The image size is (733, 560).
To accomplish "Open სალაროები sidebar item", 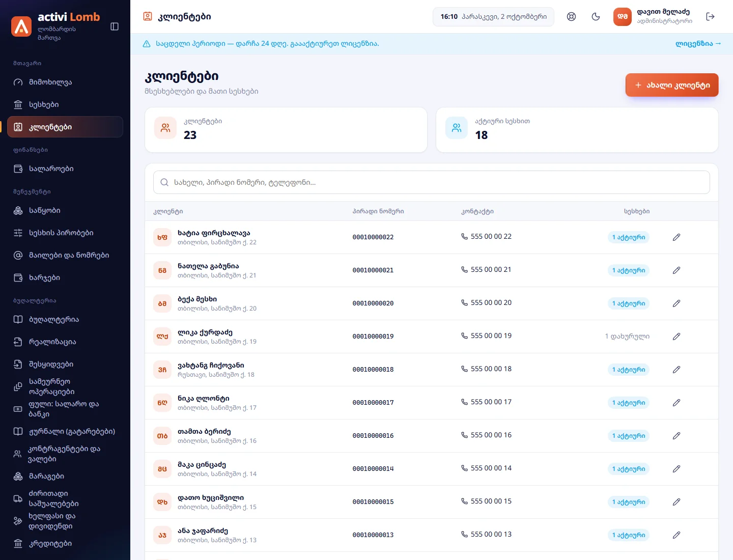I will tap(65, 169).
